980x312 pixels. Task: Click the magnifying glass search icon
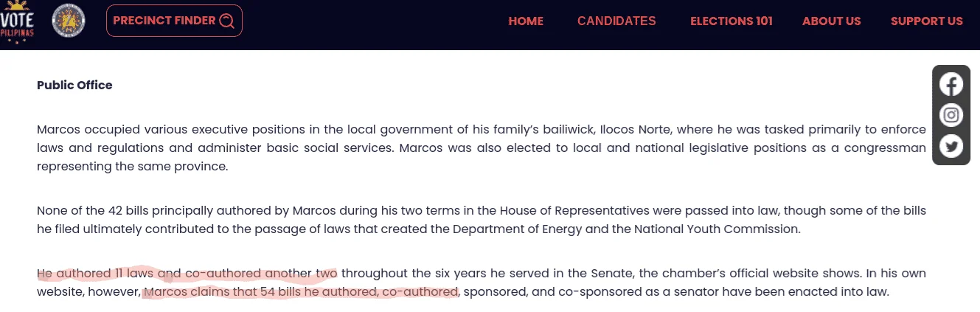tap(226, 21)
